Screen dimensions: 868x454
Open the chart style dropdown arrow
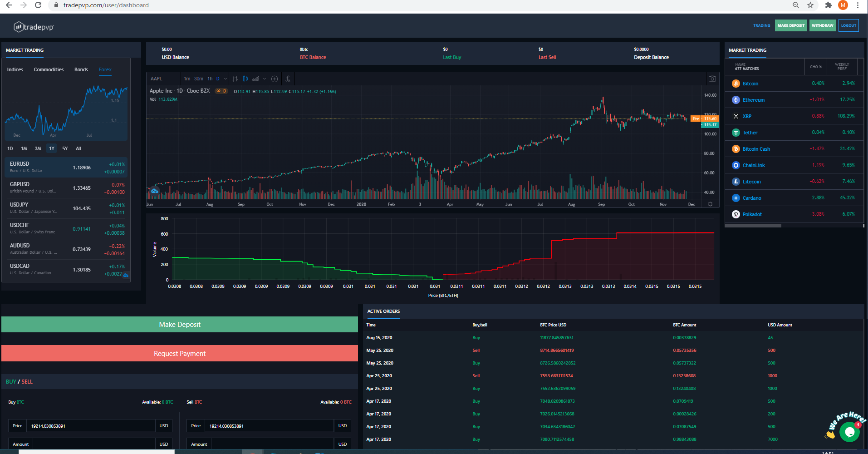(x=265, y=79)
